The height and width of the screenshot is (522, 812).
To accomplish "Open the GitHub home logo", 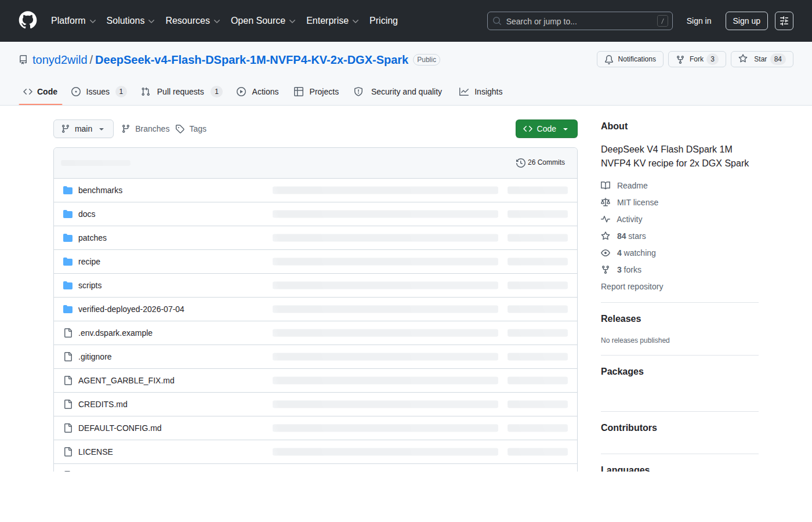I will click(x=28, y=20).
